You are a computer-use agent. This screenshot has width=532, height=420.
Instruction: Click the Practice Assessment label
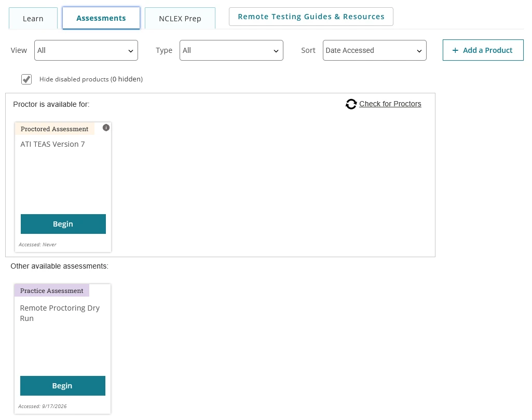pyautogui.click(x=51, y=290)
